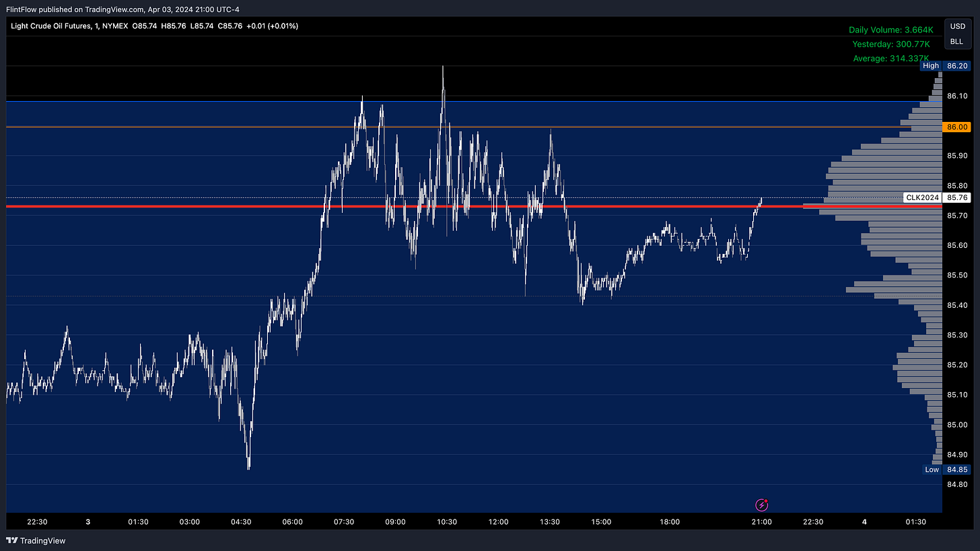Click the 85.20 price axis label

956,365
